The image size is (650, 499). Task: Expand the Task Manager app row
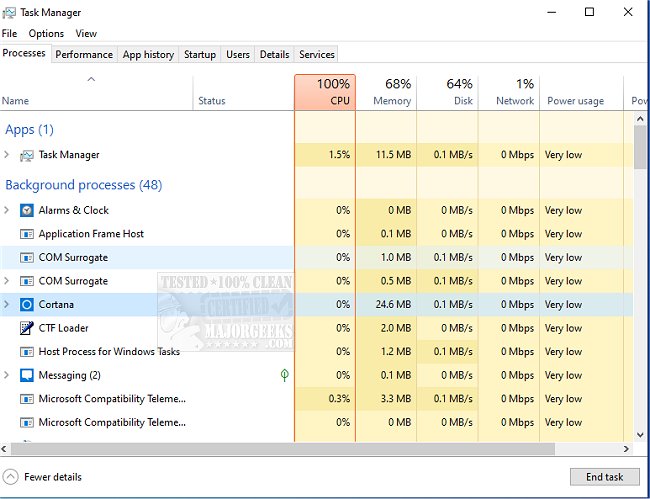click(6, 155)
